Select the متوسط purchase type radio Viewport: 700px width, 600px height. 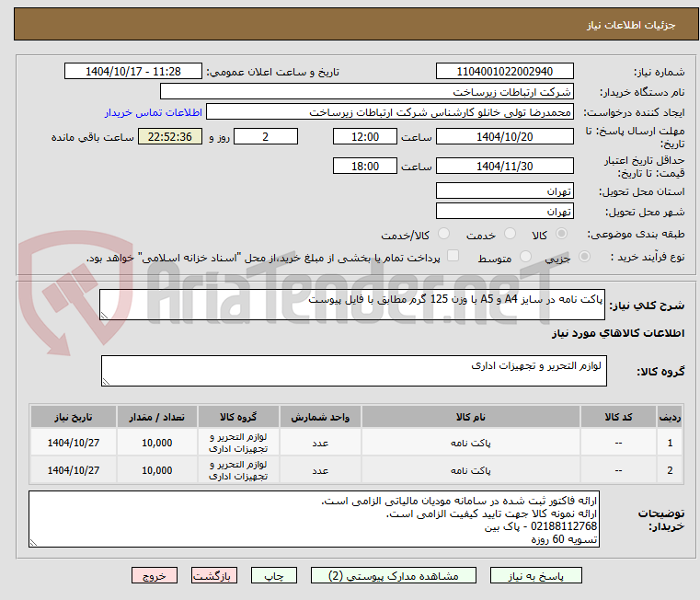tap(525, 257)
